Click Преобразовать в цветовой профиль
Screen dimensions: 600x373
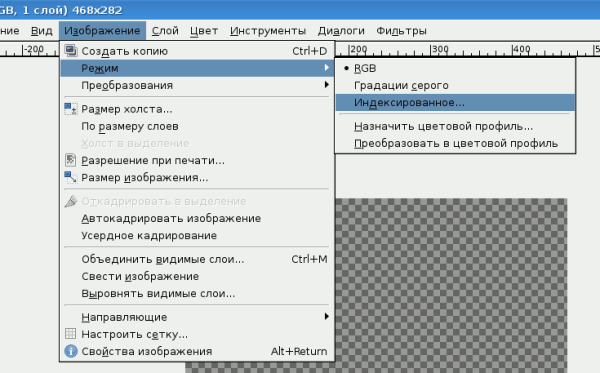coord(455,143)
